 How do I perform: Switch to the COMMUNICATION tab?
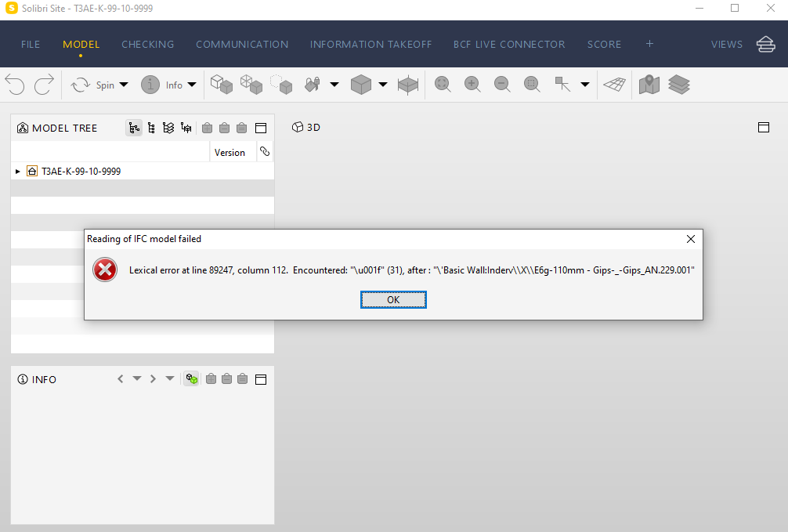coord(242,44)
